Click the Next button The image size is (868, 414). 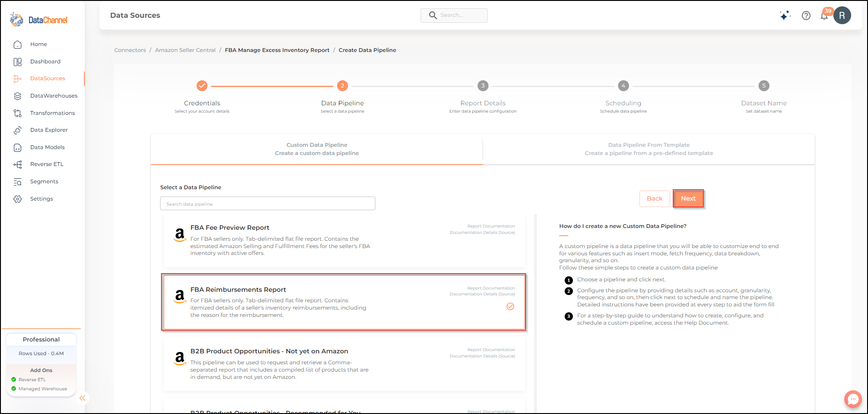click(688, 198)
